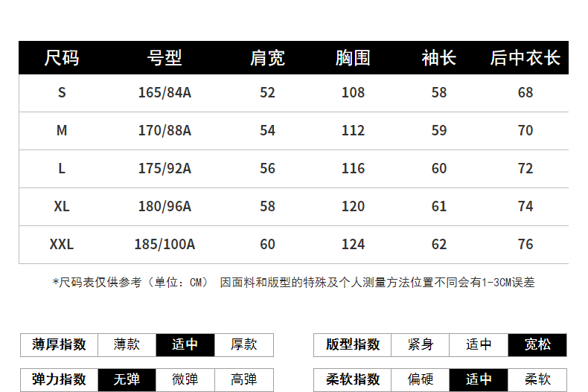Select the XL size row label
The image size is (588, 392).
click(62, 207)
